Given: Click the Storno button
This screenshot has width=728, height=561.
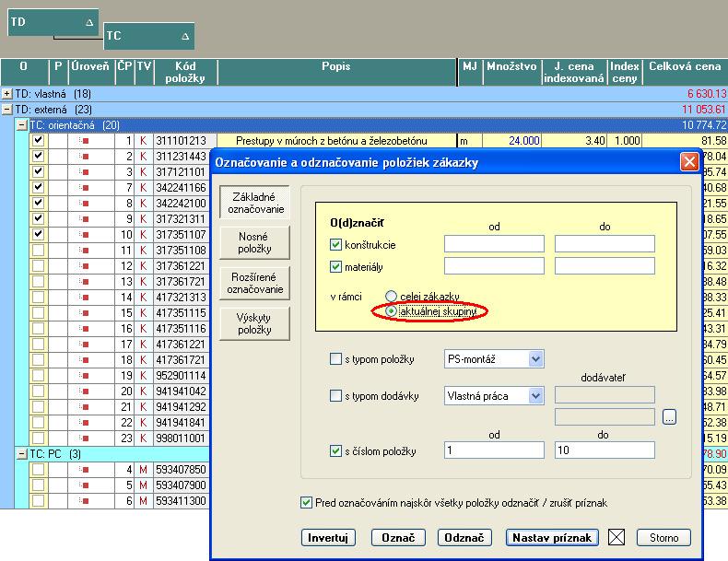Looking at the screenshot, I should 663,537.
